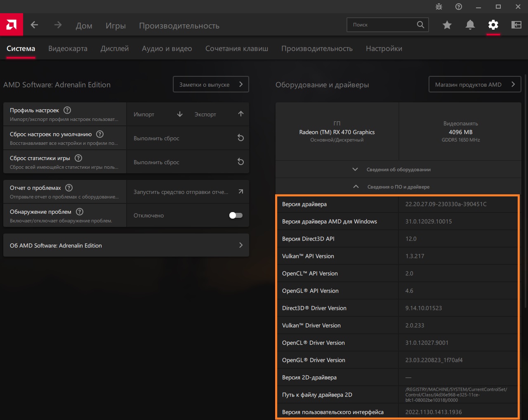Open the Игры menu
528x420 pixels.
click(x=115, y=26)
